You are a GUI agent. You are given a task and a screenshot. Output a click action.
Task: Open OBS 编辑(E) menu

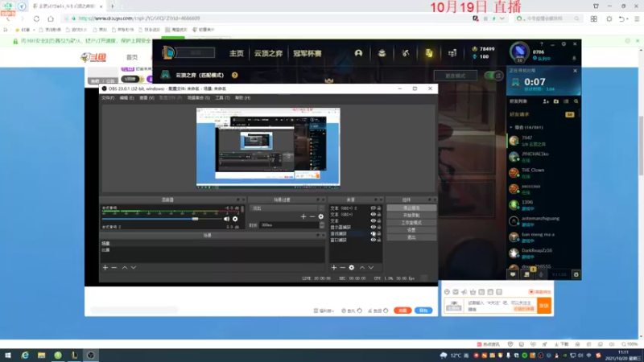click(x=126, y=97)
